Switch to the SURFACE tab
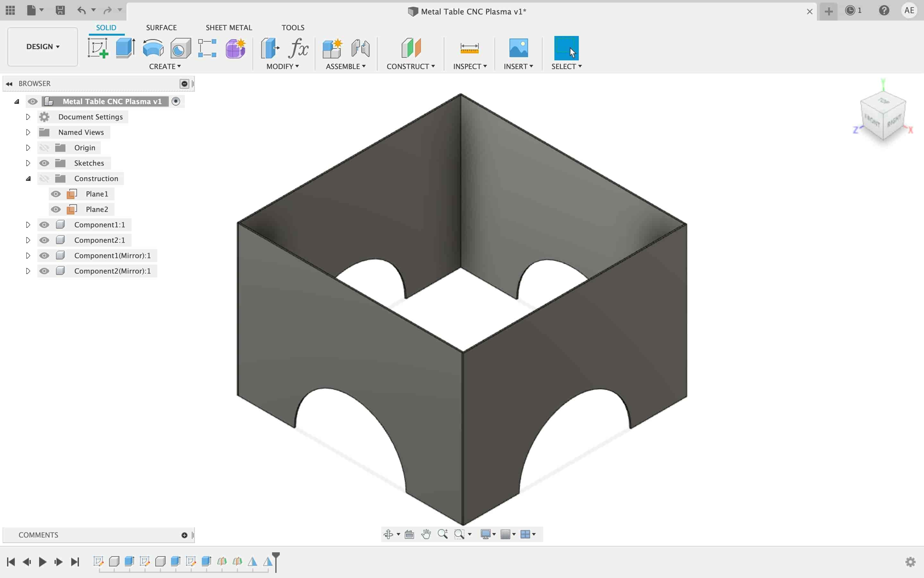This screenshot has width=924, height=578. click(x=161, y=28)
